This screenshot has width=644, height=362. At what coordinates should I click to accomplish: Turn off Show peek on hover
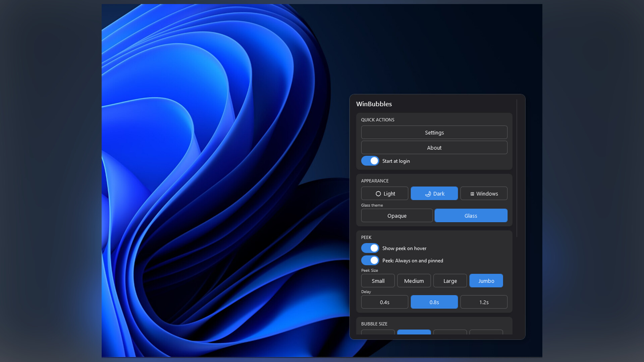pyautogui.click(x=370, y=248)
